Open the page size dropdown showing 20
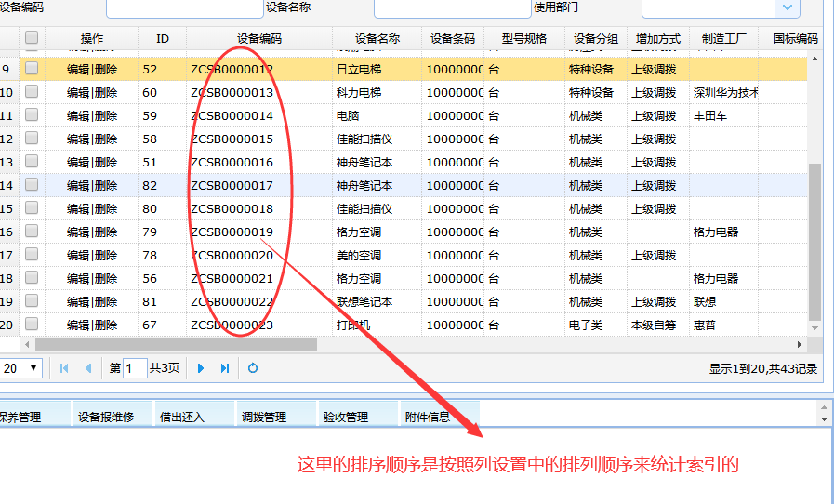The height and width of the screenshot is (504, 834). [20, 368]
